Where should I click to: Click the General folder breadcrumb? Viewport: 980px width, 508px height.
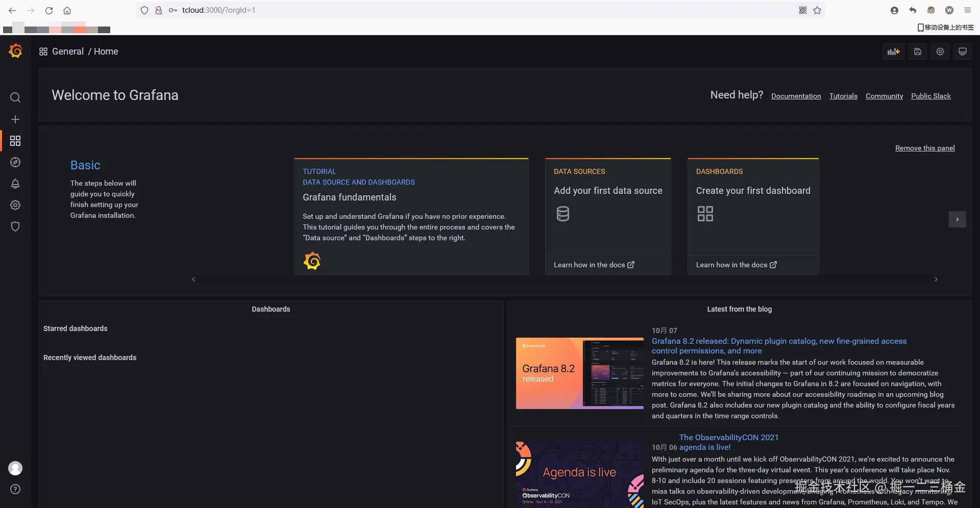68,52
